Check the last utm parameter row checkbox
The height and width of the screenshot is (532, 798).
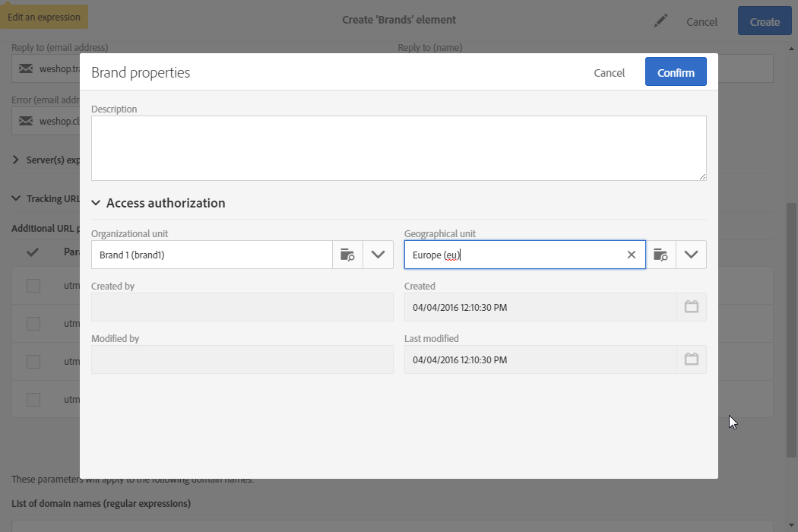click(33, 400)
